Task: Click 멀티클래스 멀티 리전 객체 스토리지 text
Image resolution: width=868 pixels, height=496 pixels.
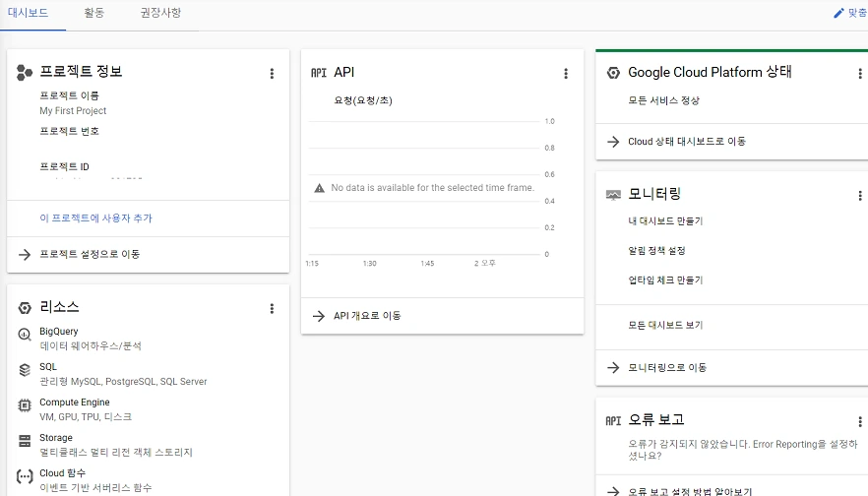Action: (x=116, y=453)
